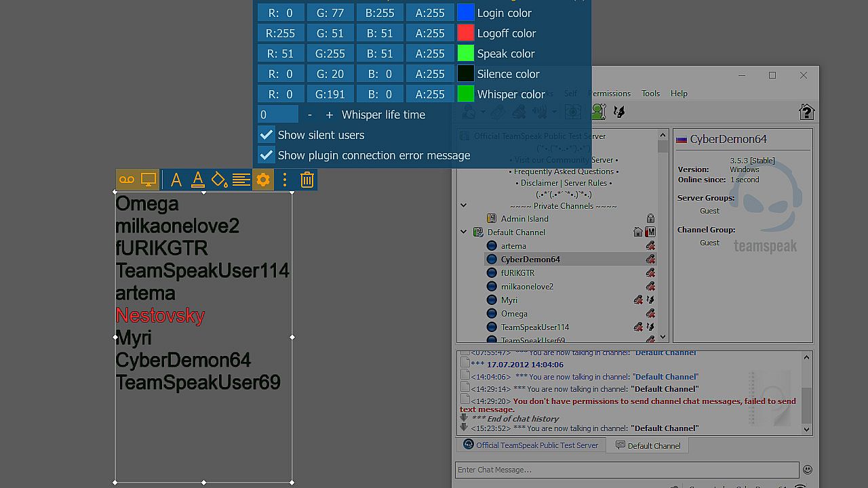Pick the green Whisper color swatch

[x=466, y=94]
